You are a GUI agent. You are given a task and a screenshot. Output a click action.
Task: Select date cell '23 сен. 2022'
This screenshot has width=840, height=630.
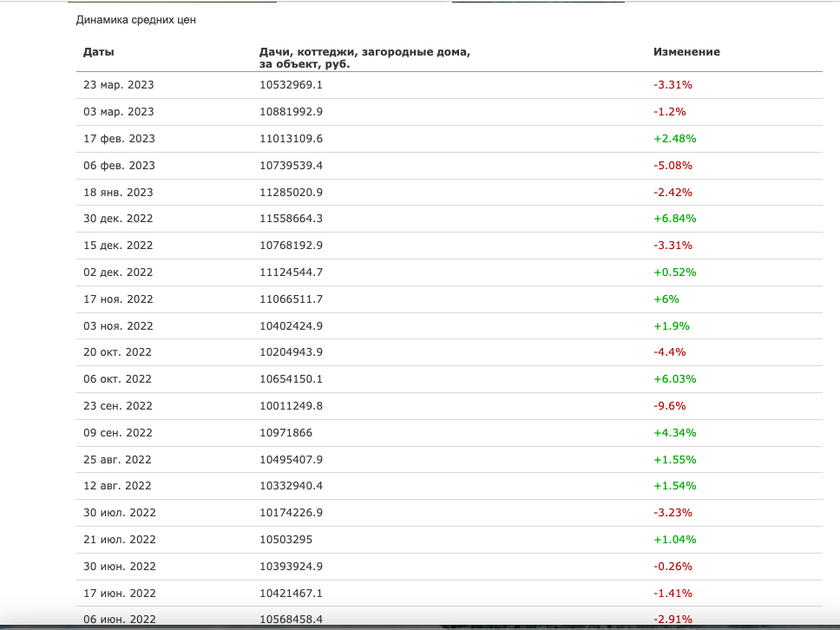click(118, 405)
